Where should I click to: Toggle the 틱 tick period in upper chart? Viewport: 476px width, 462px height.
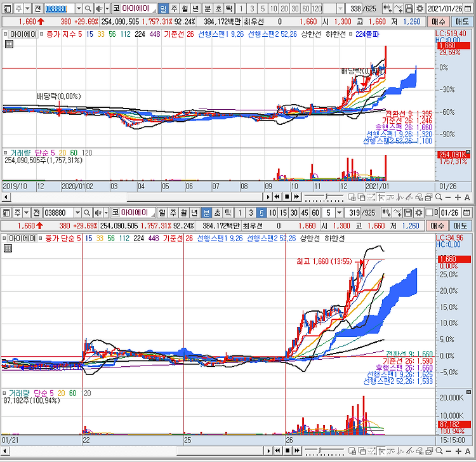tap(229, 8)
